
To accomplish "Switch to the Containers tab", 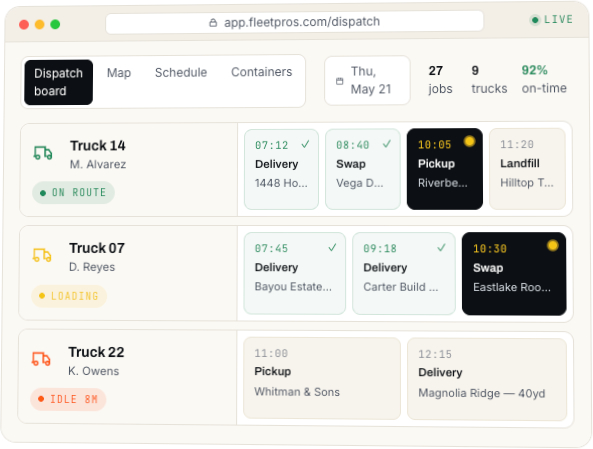I will [x=262, y=72].
